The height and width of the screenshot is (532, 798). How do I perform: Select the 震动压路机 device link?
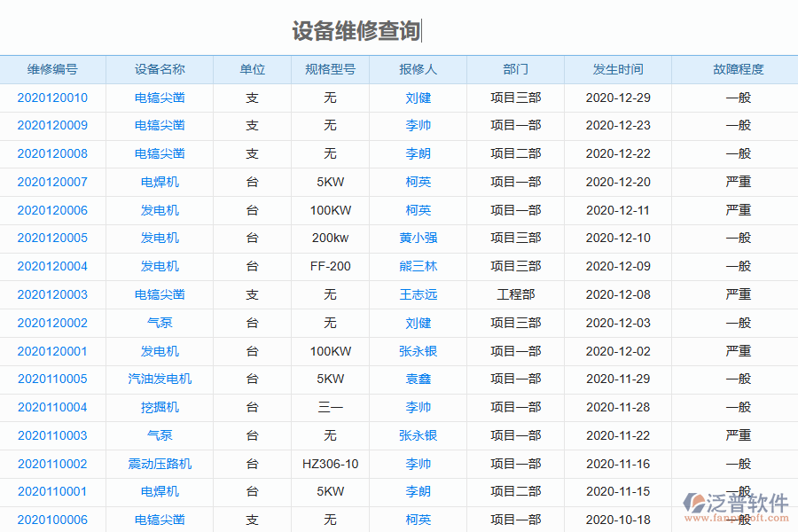(x=160, y=464)
